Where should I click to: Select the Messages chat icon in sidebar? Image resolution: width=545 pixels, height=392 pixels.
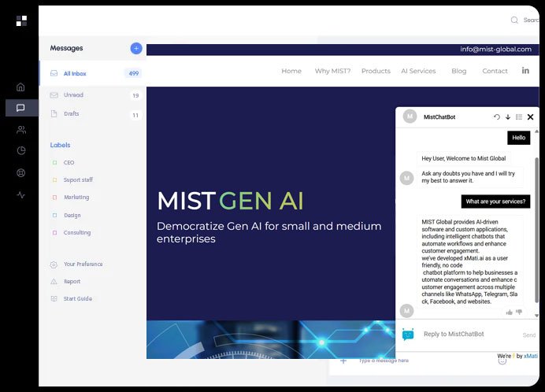(x=20, y=108)
